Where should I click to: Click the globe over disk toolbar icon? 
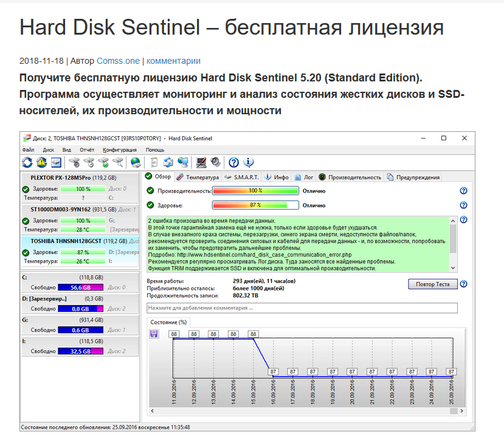[x=136, y=163]
